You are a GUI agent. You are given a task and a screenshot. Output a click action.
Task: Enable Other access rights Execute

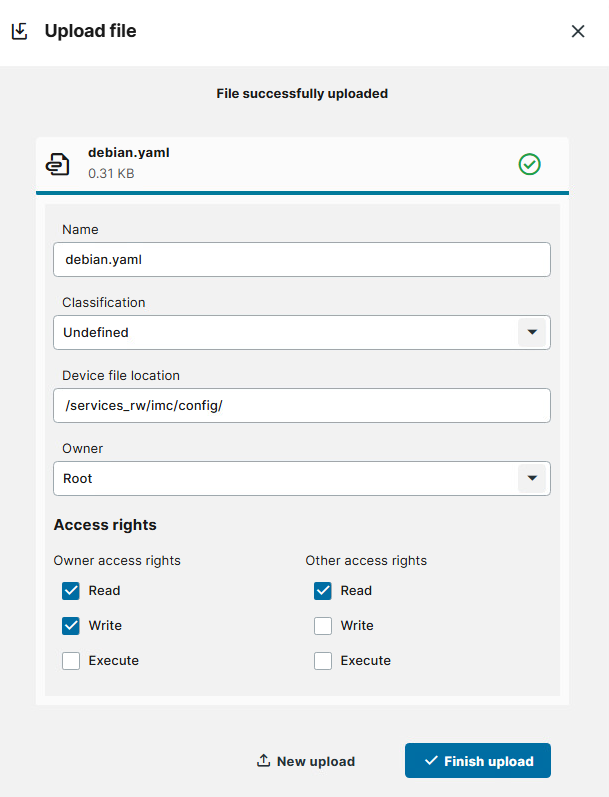[x=323, y=661]
